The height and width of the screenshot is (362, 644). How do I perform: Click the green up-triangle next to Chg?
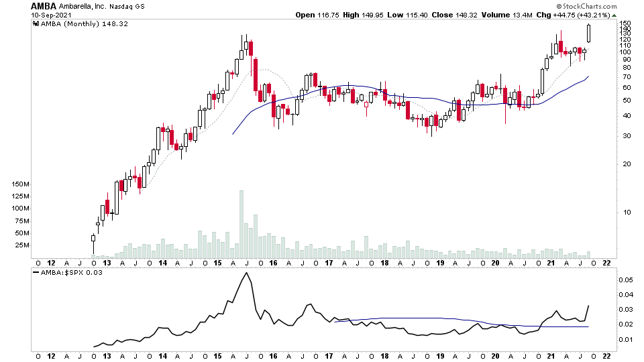pyautogui.click(x=614, y=15)
